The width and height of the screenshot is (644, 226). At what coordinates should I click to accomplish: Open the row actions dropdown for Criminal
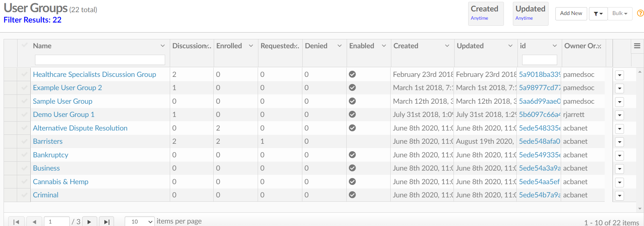point(619,196)
